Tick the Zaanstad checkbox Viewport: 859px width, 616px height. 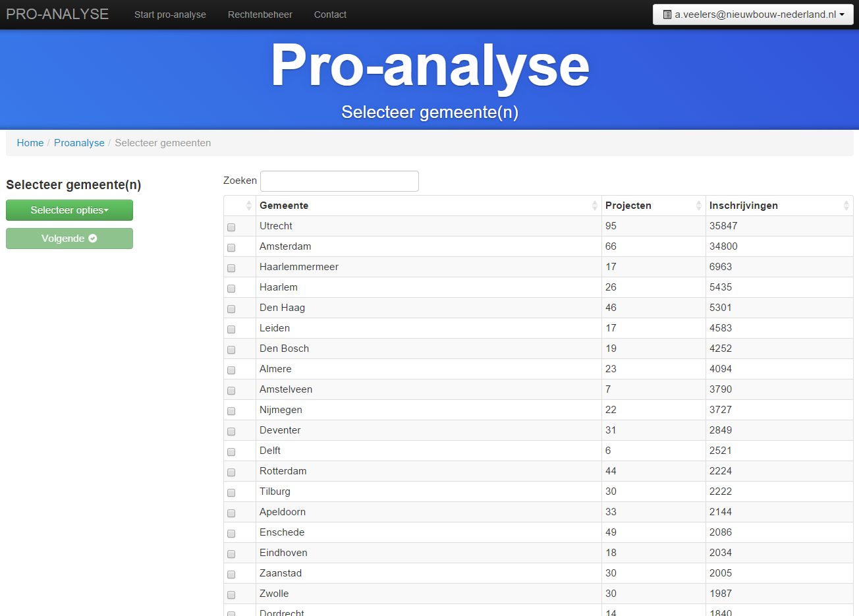click(231, 574)
